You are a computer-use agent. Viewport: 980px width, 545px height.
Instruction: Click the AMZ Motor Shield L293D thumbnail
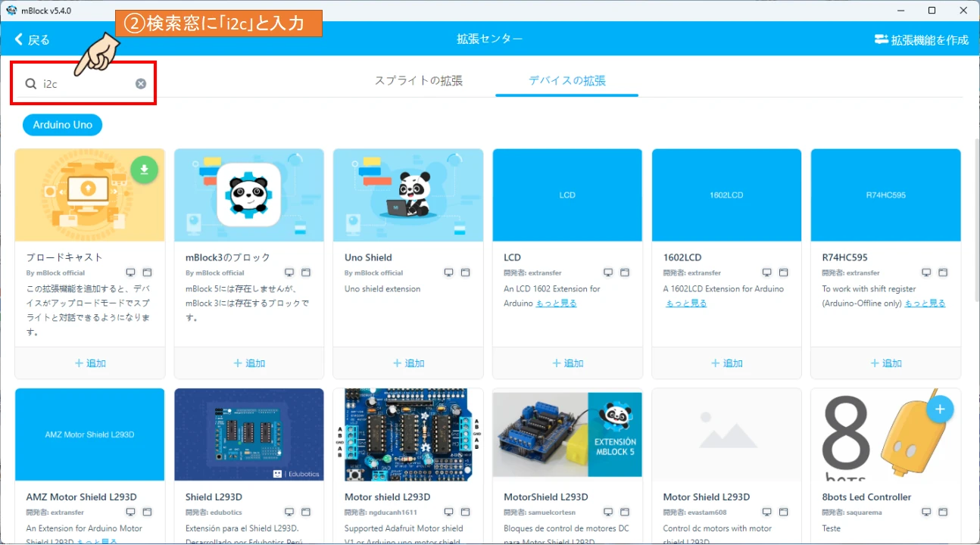point(90,434)
